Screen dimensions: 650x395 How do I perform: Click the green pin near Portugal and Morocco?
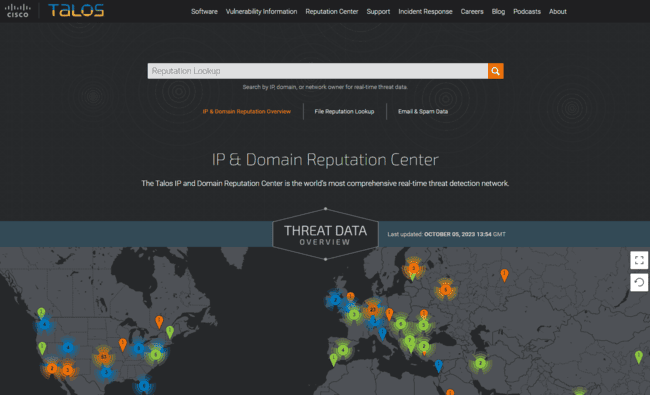(334, 359)
